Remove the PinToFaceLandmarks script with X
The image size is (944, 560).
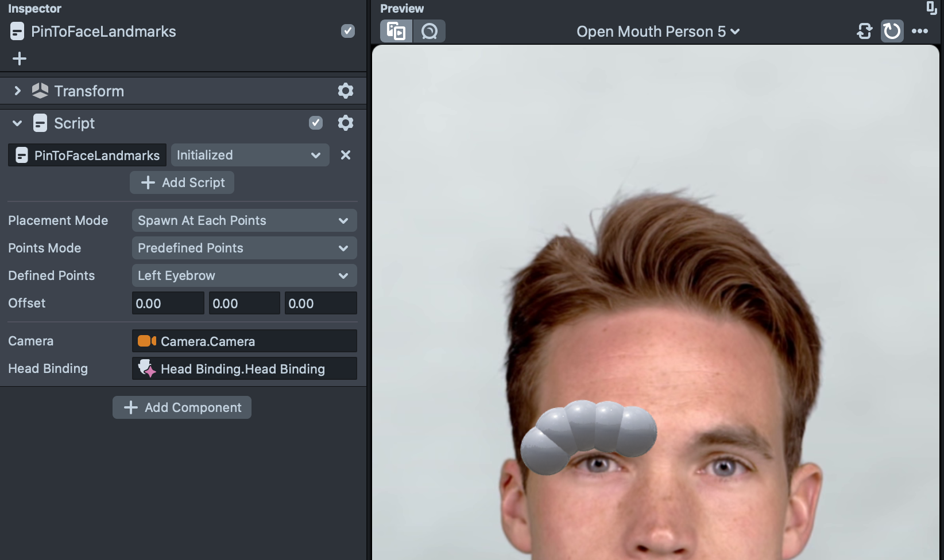coord(345,155)
